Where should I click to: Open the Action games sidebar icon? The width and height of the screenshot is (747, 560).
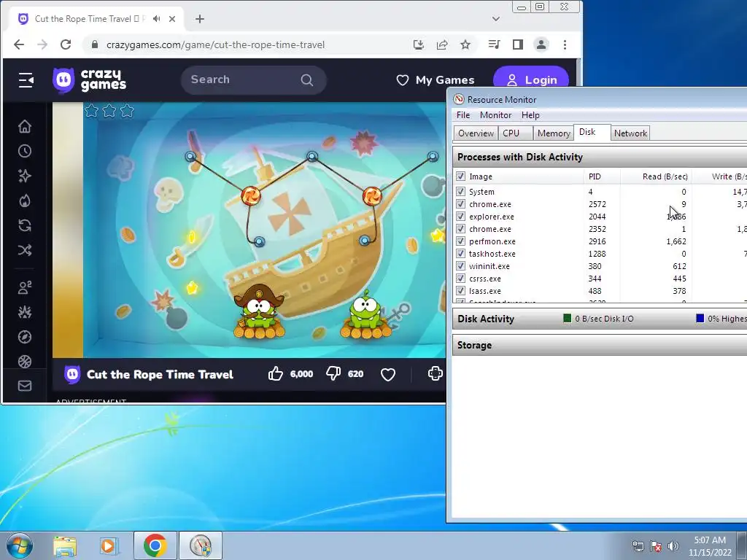[25, 312]
